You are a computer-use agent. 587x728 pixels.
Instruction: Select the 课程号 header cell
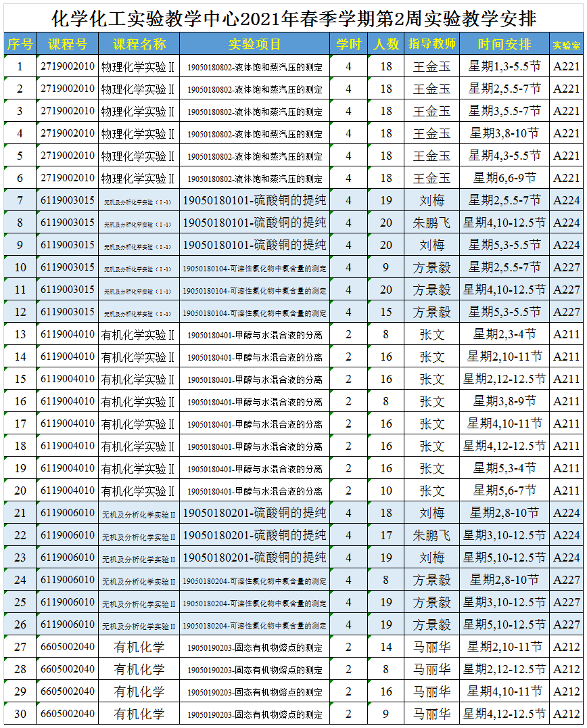coord(68,44)
